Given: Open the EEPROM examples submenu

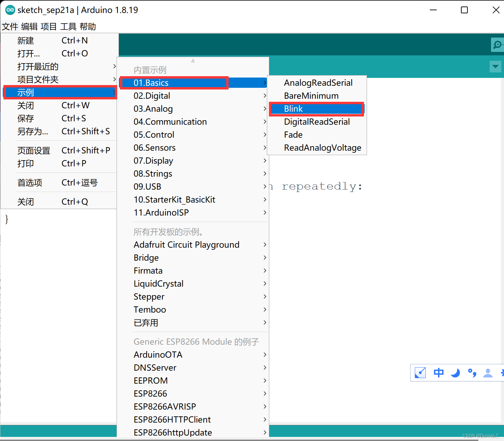Looking at the screenshot, I should point(193,381).
